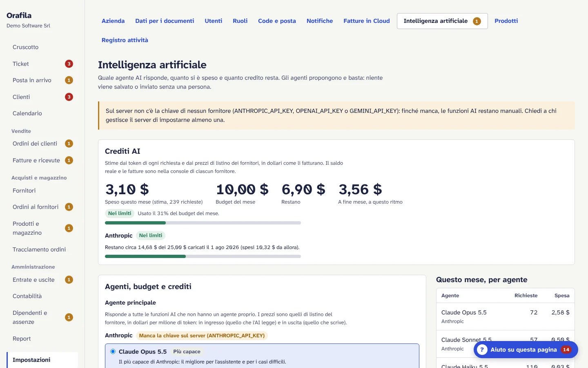Open the Dati per i documenti tab
588x368 pixels.
click(165, 21)
